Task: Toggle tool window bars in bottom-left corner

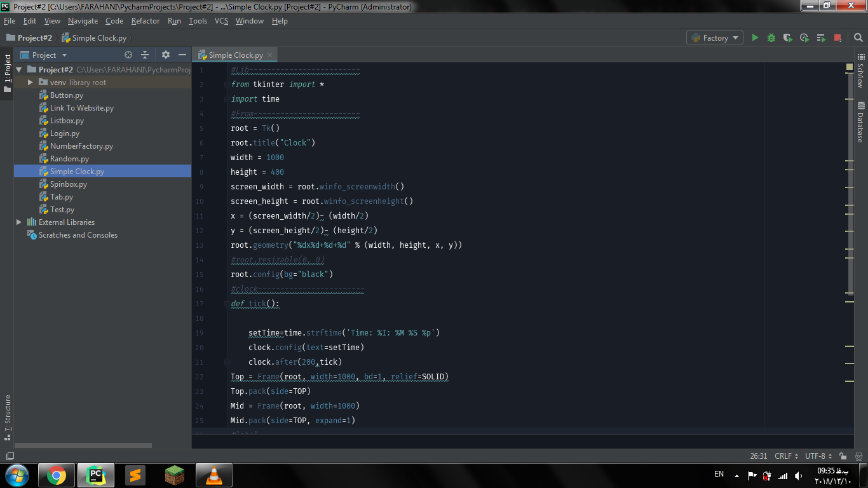Action: (10, 456)
